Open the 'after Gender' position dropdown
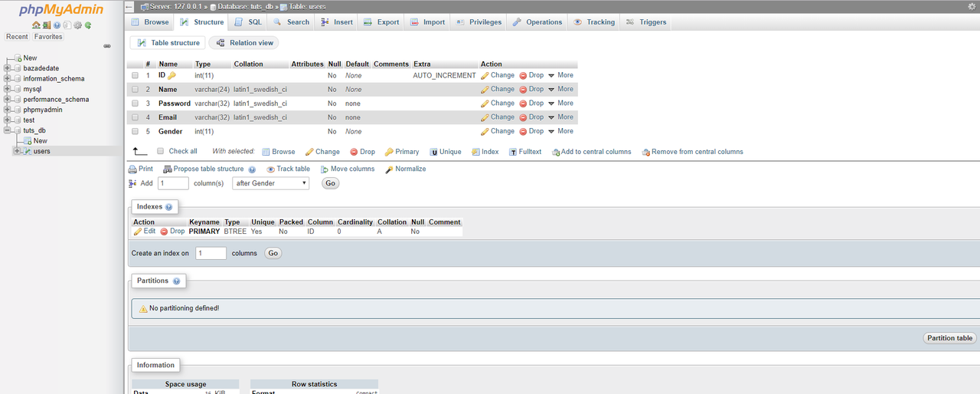This screenshot has height=394, width=980. [x=271, y=183]
